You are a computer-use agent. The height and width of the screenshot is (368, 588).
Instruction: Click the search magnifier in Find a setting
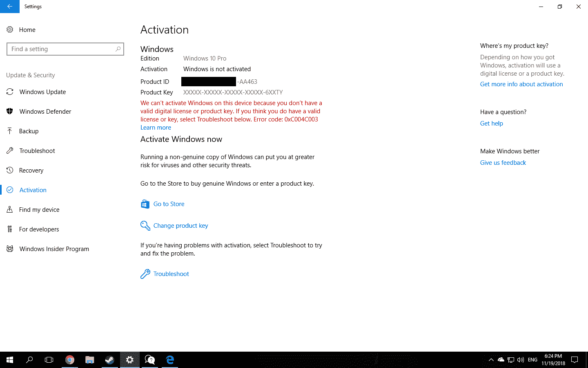[118, 49]
